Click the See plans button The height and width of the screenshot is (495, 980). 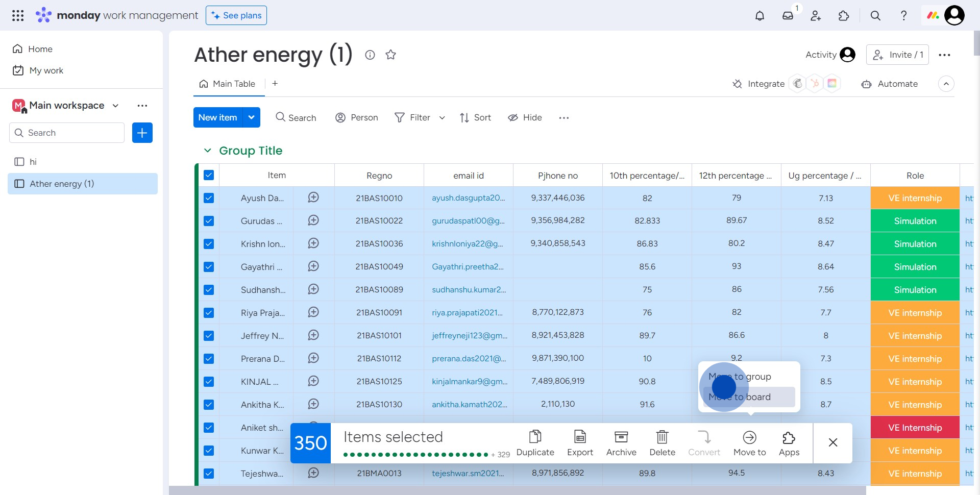tap(236, 15)
